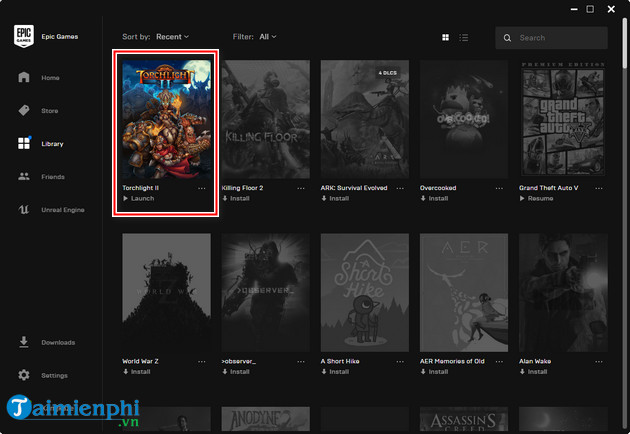Switch to grid view layout
Image resolution: width=630 pixels, height=434 pixels.
tap(445, 38)
